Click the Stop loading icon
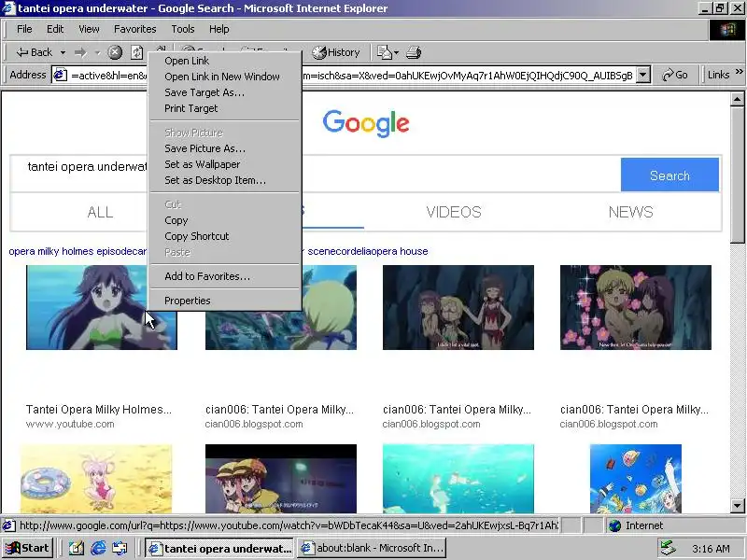Viewport: 747px width, 560px height. pyautogui.click(x=115, y=52)
